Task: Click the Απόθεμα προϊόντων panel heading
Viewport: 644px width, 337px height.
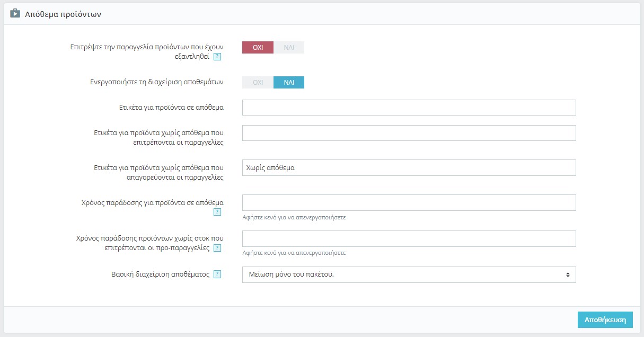Action: point(63,14)
